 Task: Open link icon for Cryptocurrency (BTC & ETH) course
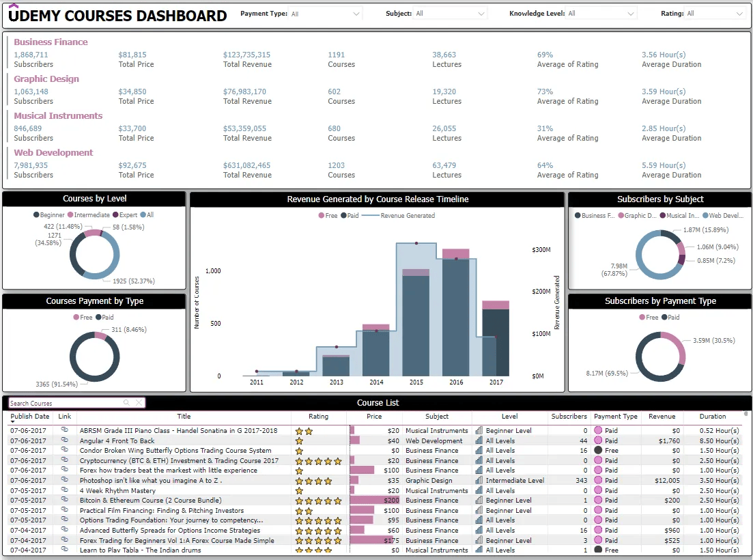click(64, 460)
